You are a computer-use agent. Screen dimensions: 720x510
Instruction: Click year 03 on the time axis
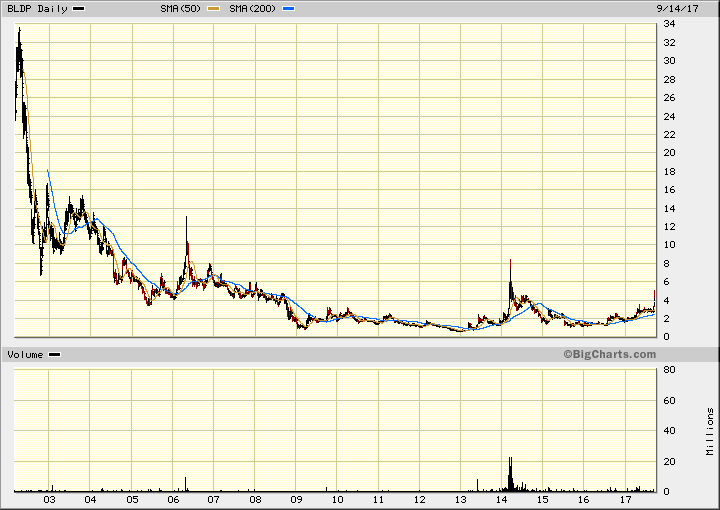point(49,499)
